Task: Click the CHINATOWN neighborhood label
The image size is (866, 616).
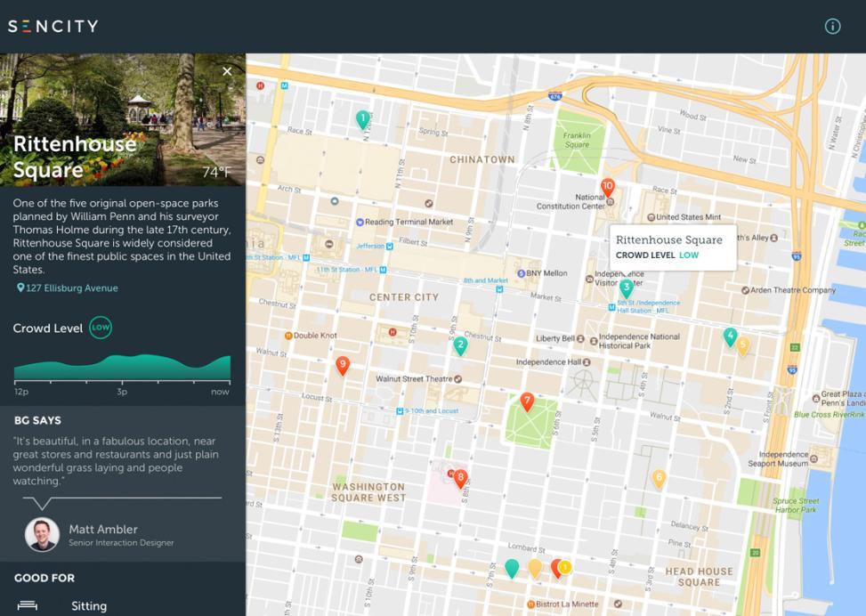Action: tap(482, 159)
